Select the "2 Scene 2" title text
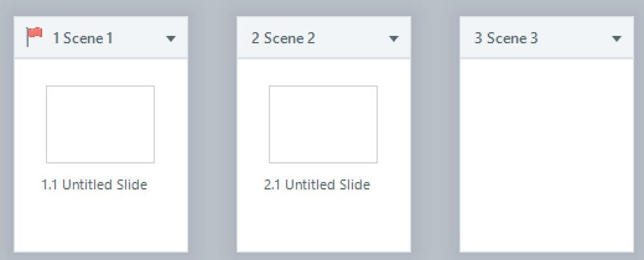644x260 pixels. pos(283,39)
